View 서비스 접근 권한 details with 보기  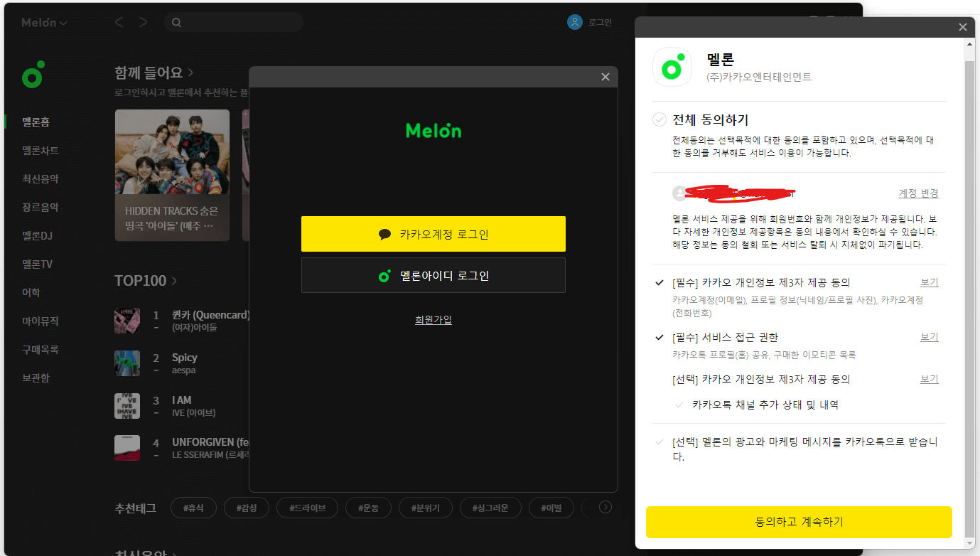tap(930, 337)
